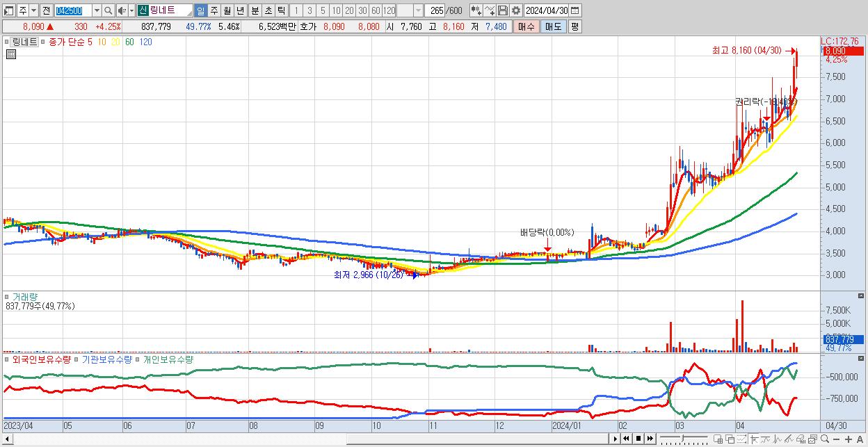
Task: Open the dropdown arrow next to the speaker icon
Action: coord(131,10)
